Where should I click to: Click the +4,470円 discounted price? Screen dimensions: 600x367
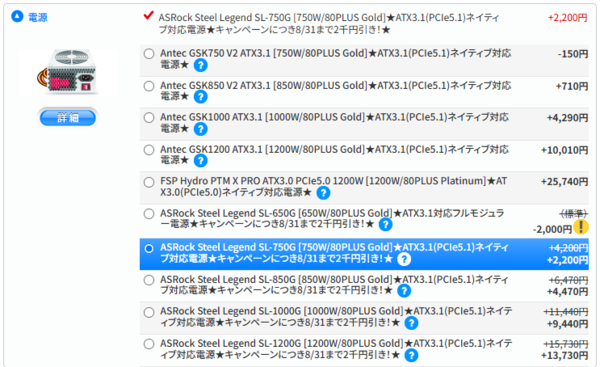tap(567, 292)
